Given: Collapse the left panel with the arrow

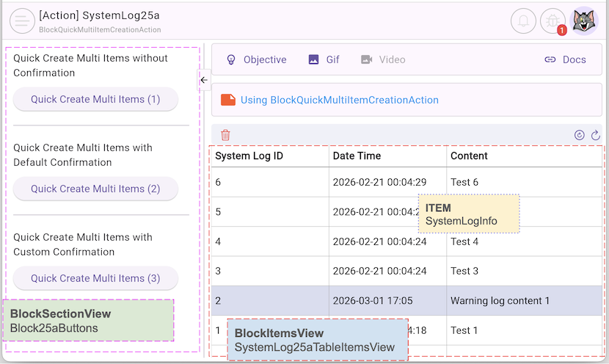Looking at the screenshot, I should 204,80.
